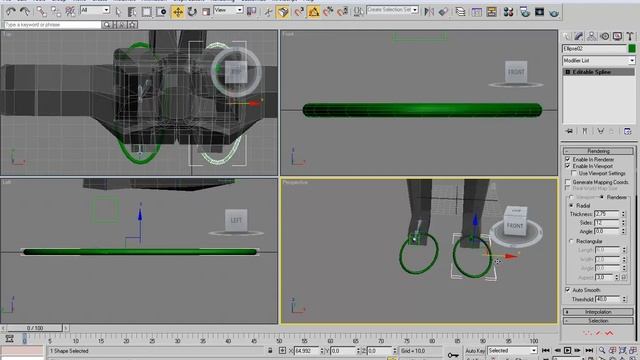Click the Ellipse02 object name field

tap(594, 49)
